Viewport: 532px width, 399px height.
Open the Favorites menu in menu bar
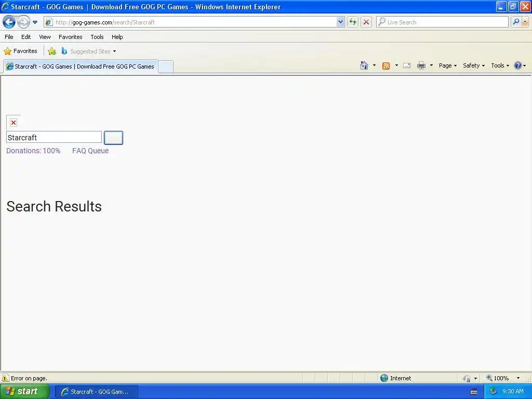click(70, 37)
